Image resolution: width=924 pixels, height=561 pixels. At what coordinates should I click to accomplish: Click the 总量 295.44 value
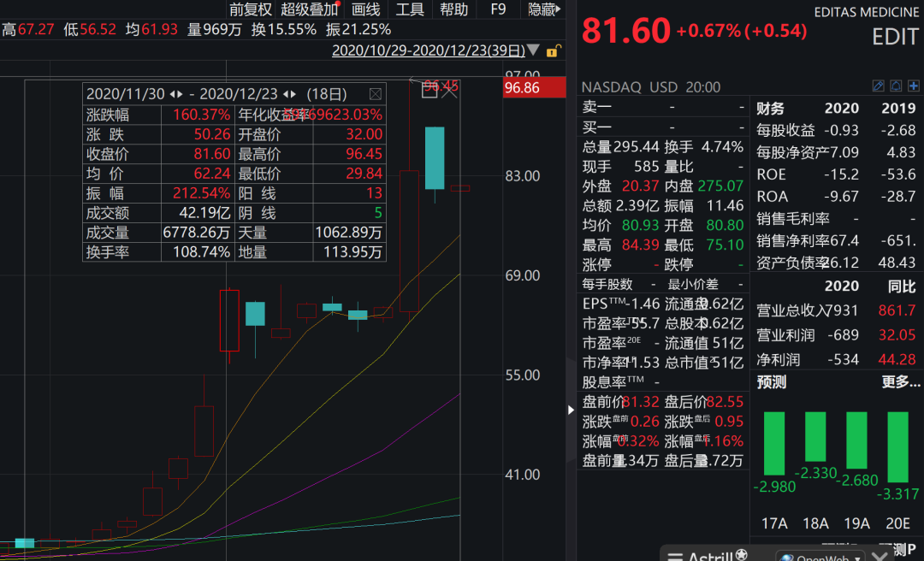pyautogui.click(x=636, y=147)
